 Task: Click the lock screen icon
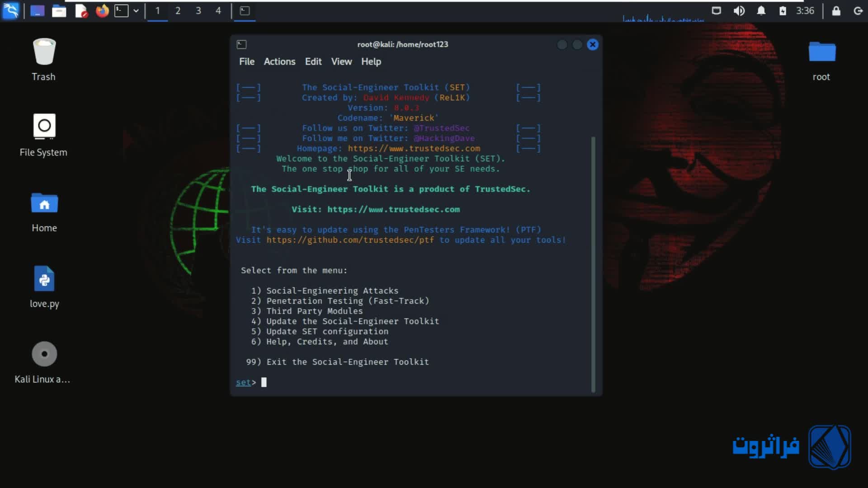coord(836,10)
